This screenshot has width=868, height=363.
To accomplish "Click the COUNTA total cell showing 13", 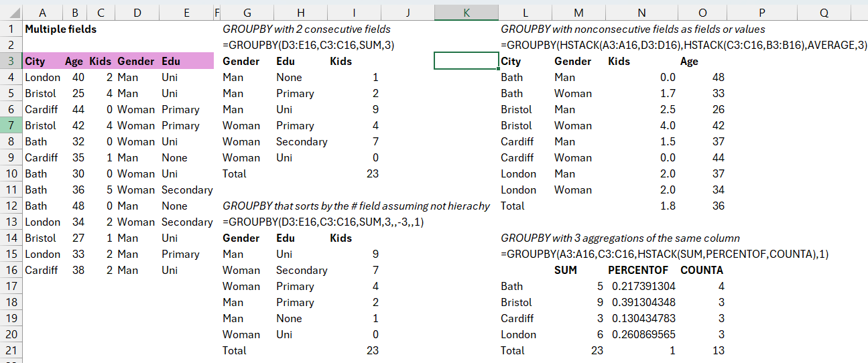I will pyautogui.click(x=717, y=350).
